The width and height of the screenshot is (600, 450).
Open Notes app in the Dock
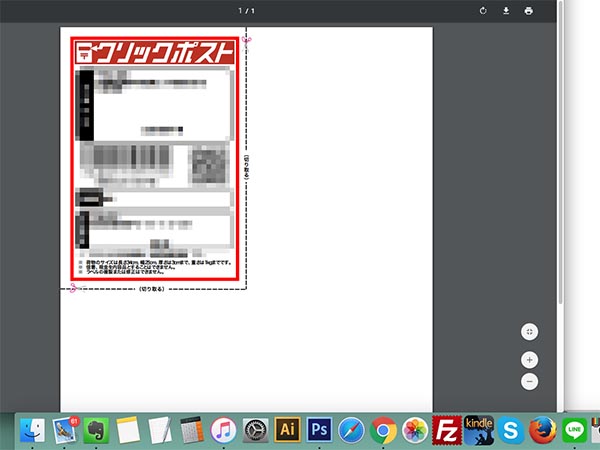click(128, 430)
